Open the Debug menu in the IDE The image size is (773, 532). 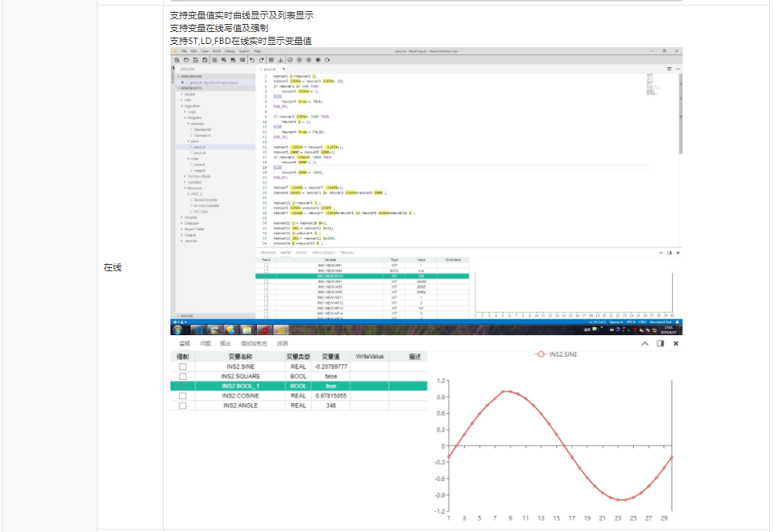(x=230, y=50)
